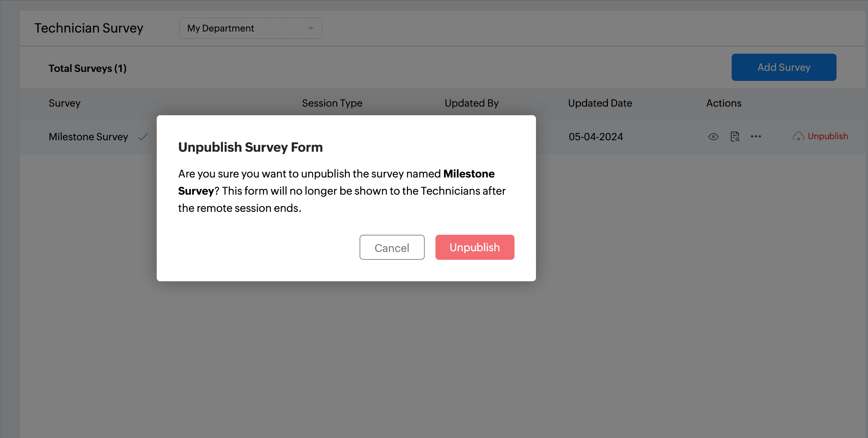Select the Milestone Survey row name

point(88,137)
